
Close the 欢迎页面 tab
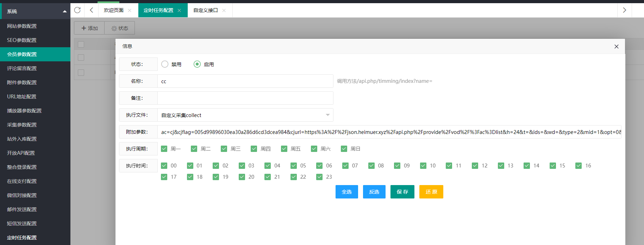pos(130,11)
